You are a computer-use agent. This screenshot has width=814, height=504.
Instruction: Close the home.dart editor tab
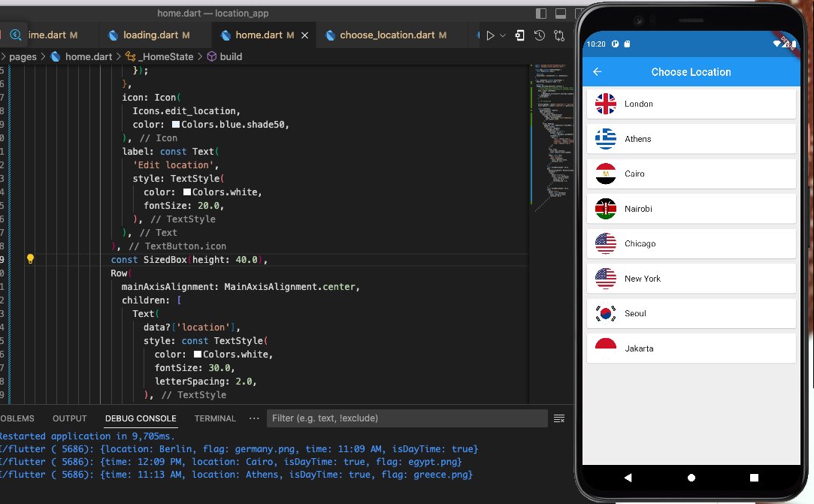tap(304, 35)
